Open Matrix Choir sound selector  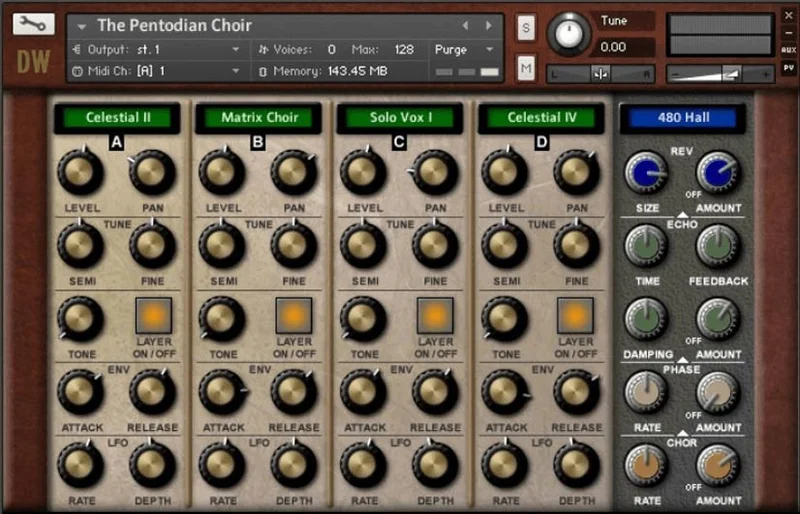(259, 118)
